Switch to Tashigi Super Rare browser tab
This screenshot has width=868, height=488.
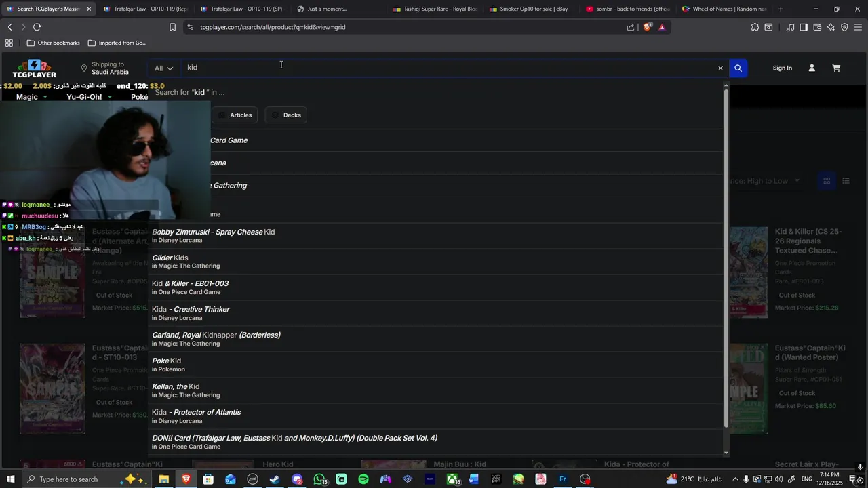coord(435,9)
